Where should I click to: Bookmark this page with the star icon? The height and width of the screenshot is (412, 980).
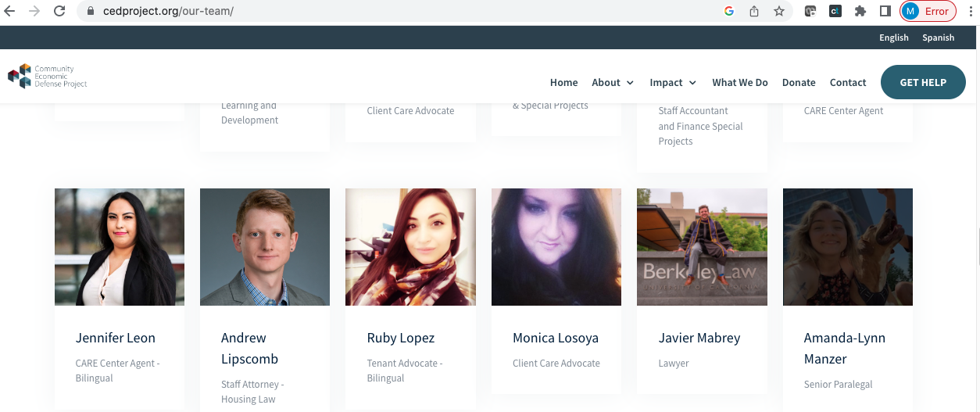coord(778,11)
